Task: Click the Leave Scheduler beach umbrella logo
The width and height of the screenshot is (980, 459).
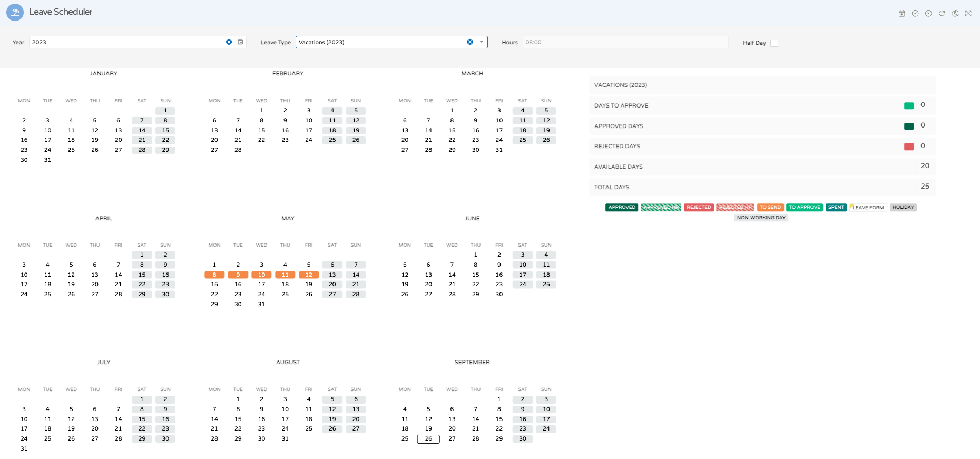Action: (x=15, y=12)
